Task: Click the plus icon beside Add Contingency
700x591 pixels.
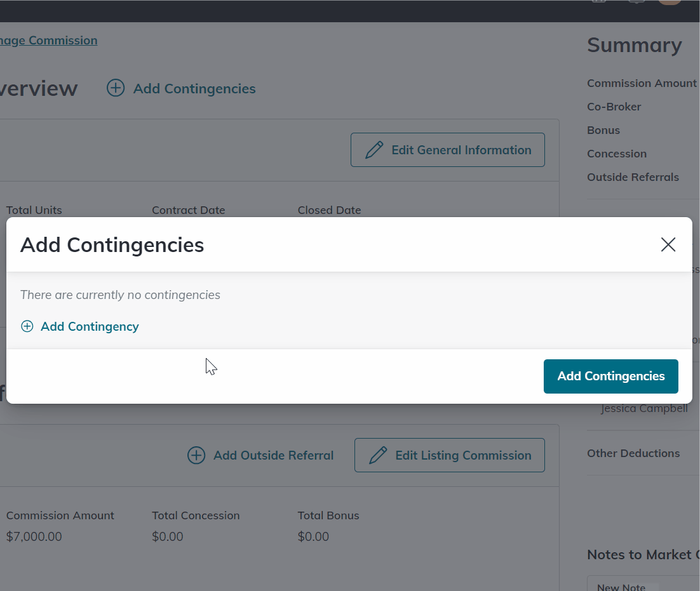Action: coord(27,326)
